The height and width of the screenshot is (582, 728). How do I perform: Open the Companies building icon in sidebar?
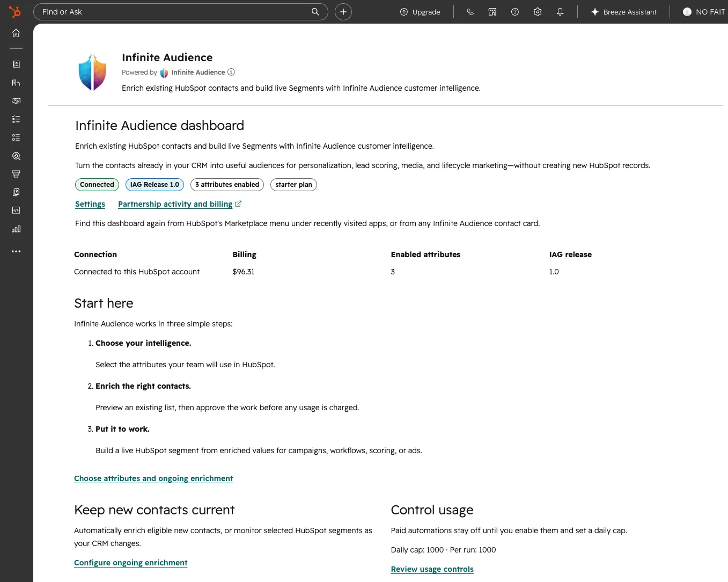(x=16, y=83)
